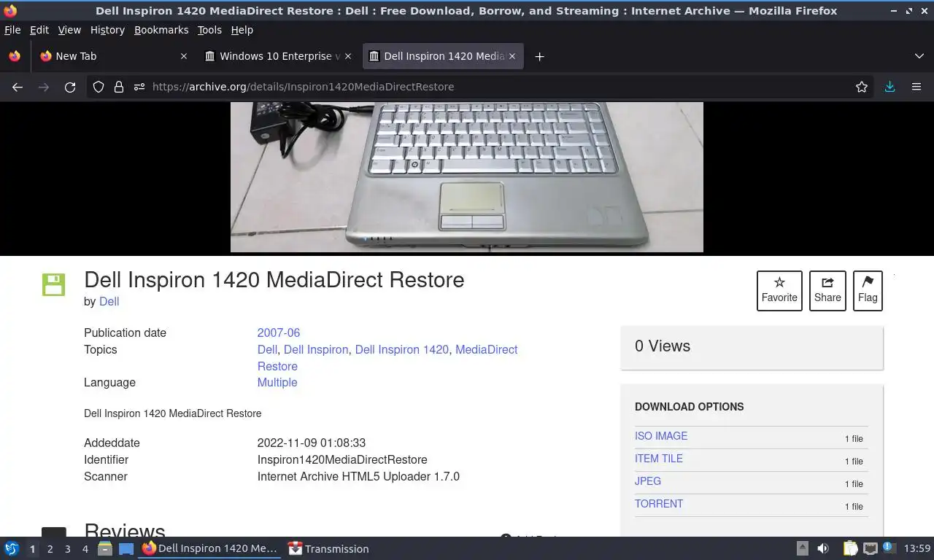Click the 0 Views statistic box
The height and width of the screenshot is (560, 934).
pos(752,347)
